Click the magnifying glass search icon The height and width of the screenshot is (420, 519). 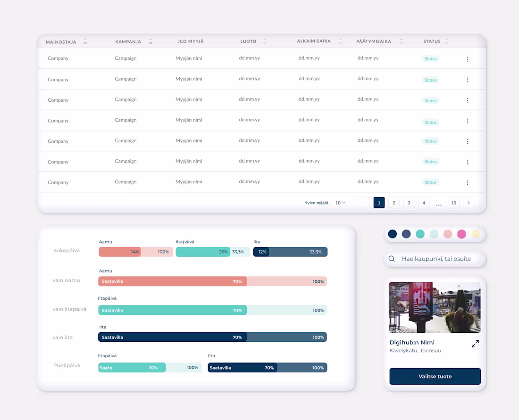[391, 259]
